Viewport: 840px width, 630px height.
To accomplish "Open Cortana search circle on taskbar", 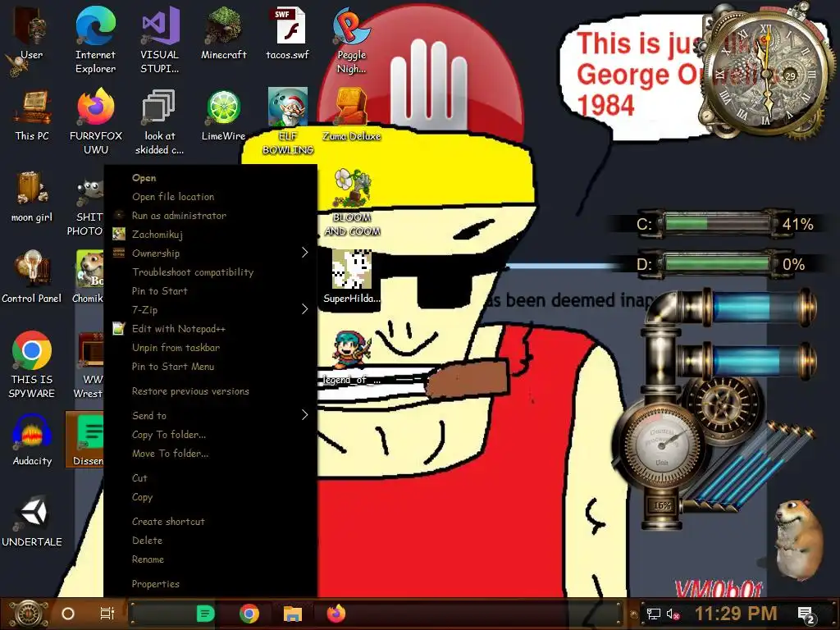I will (68, 614).
